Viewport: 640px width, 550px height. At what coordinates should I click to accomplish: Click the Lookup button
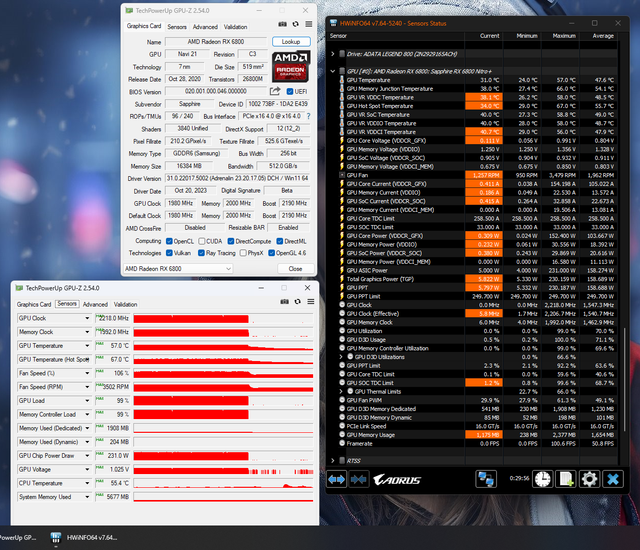click(x=291, y=42)
